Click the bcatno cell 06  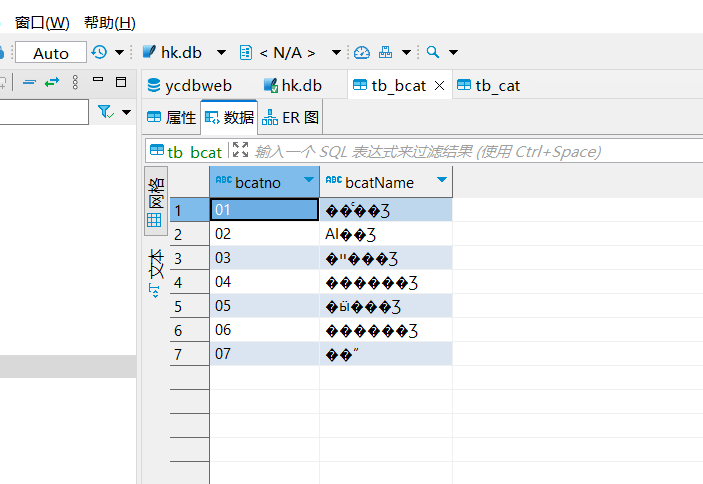(x=265, y=330)
